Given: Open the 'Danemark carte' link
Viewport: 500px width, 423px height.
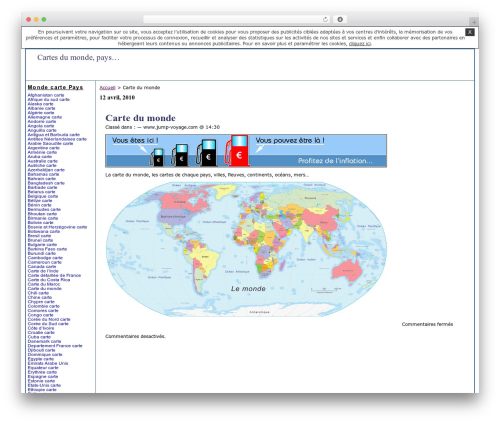Looking at the screenshot, I should tap(44, 341).
